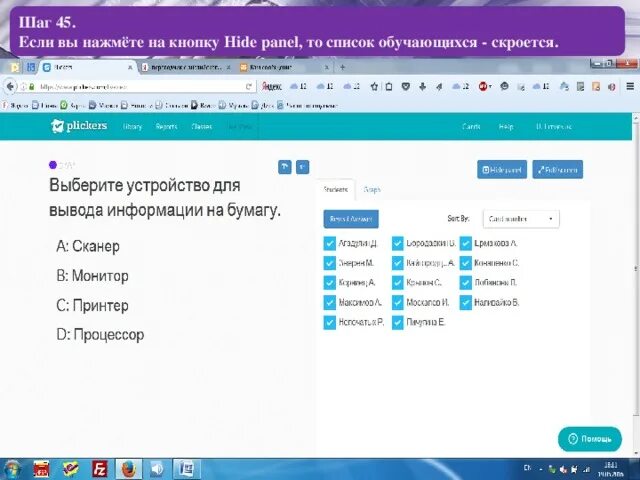Image resolution: width=640 pixels, height=480 pixels.
Task: Open Reports in the Plickers navigation
Action: click(x=166, y=127)
